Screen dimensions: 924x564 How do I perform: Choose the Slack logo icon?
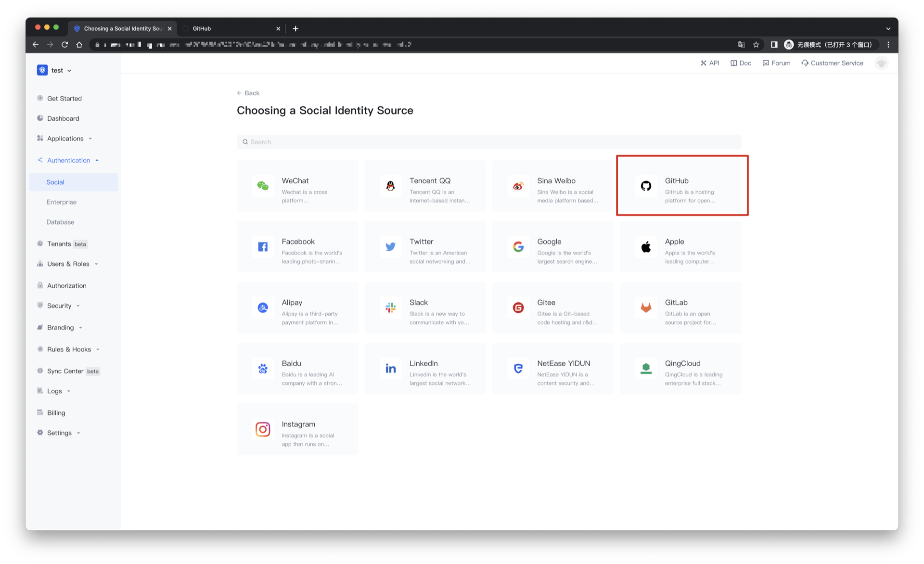point(390,308)
